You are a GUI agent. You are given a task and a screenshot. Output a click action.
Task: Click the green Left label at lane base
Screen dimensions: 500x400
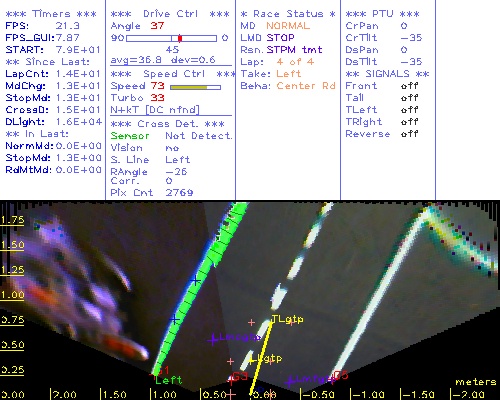(x=169, y=380)
